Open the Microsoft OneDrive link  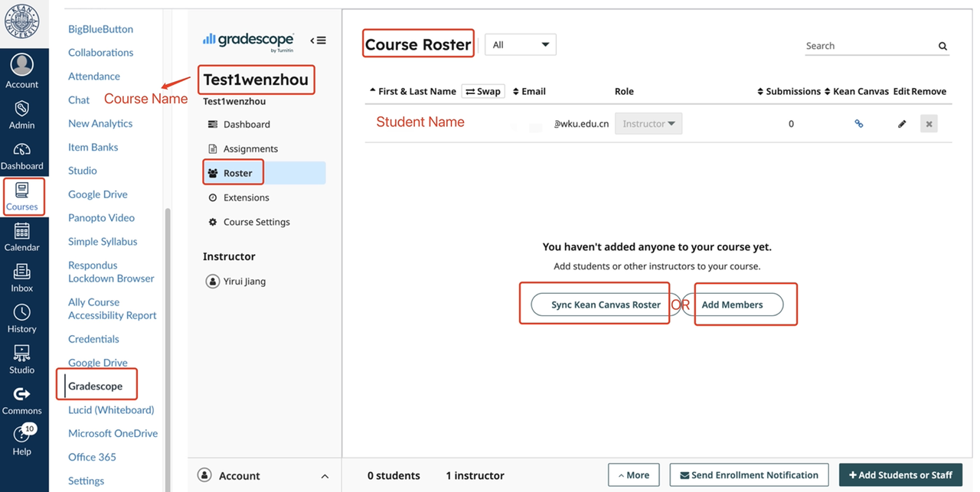coord(113,433)
